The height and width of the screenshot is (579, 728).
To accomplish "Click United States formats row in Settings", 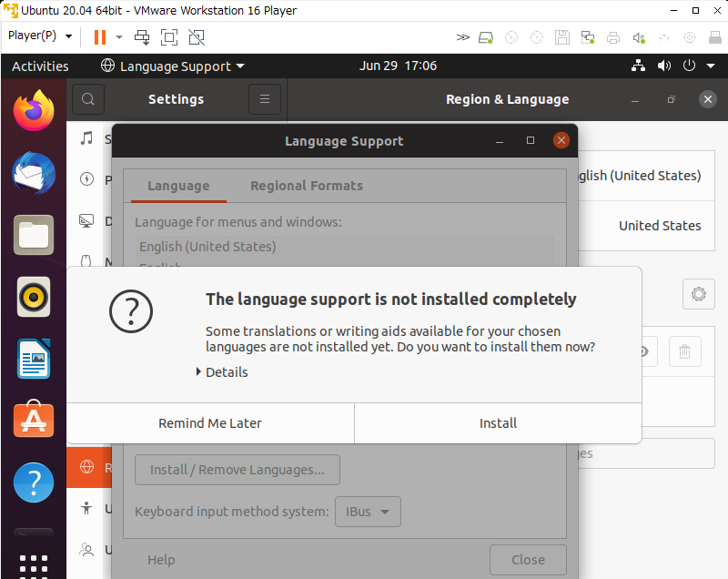I will click(646, 226).
